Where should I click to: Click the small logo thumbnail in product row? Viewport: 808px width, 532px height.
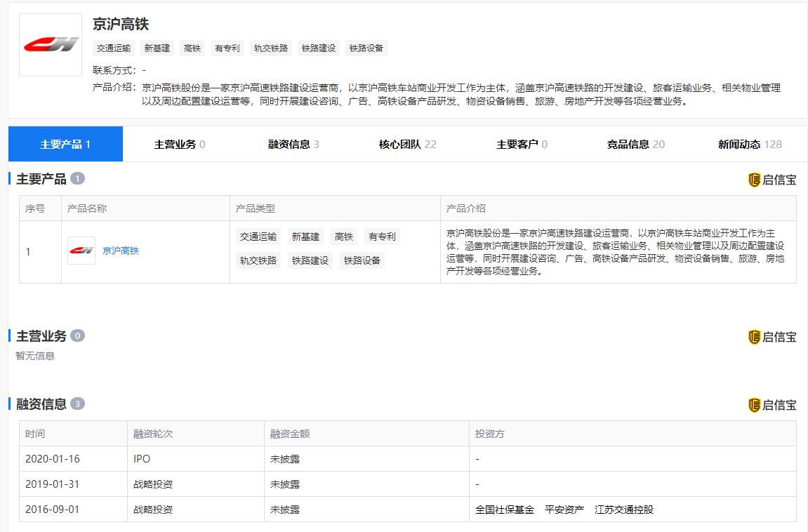coord(81,251)
